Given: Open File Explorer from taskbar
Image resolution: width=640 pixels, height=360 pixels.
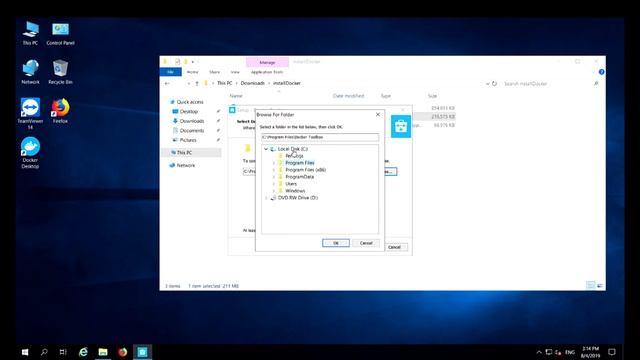Looking at the screenshot, I should point(103,352).
